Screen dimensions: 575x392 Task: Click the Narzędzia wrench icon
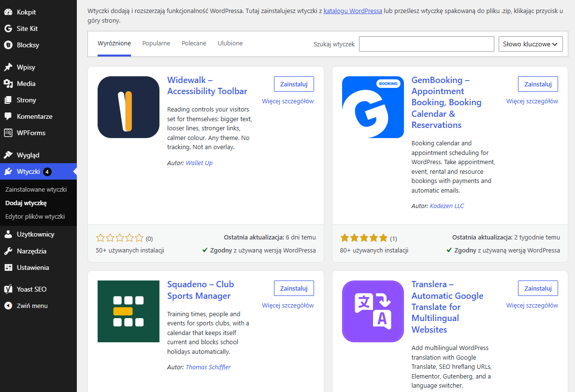8,251
